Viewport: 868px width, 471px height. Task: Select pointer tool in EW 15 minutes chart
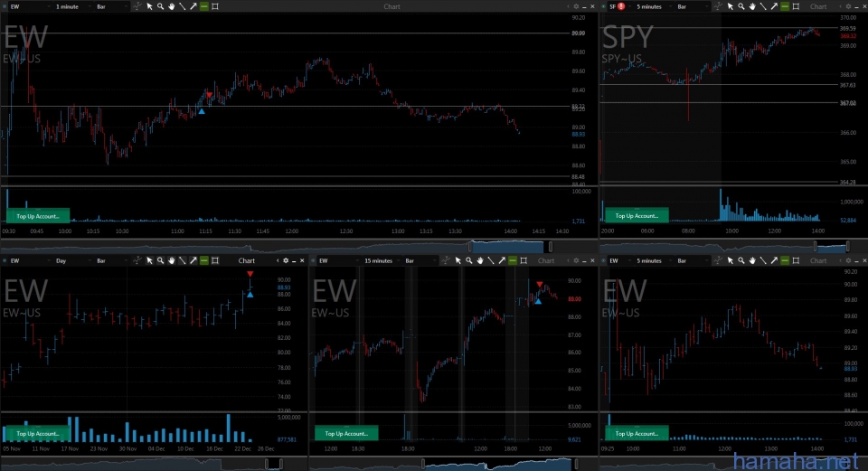pyautogui.click(x=458, y=260)
